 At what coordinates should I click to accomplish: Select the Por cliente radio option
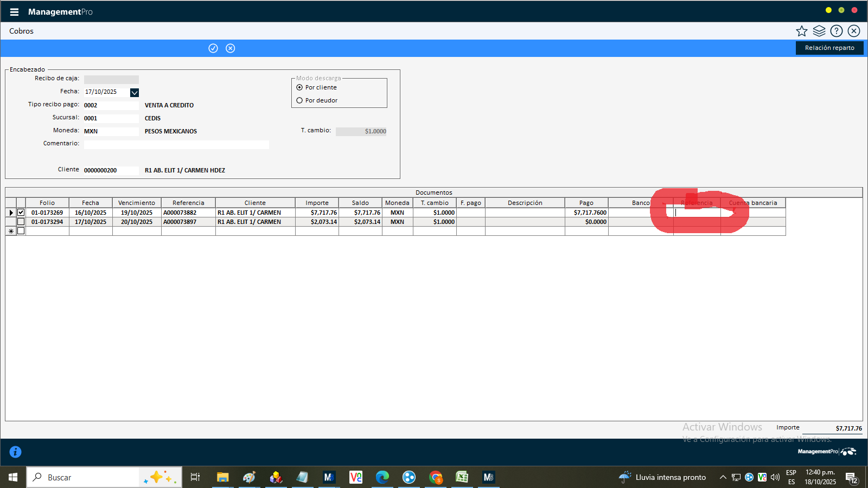tap(299, 87)
